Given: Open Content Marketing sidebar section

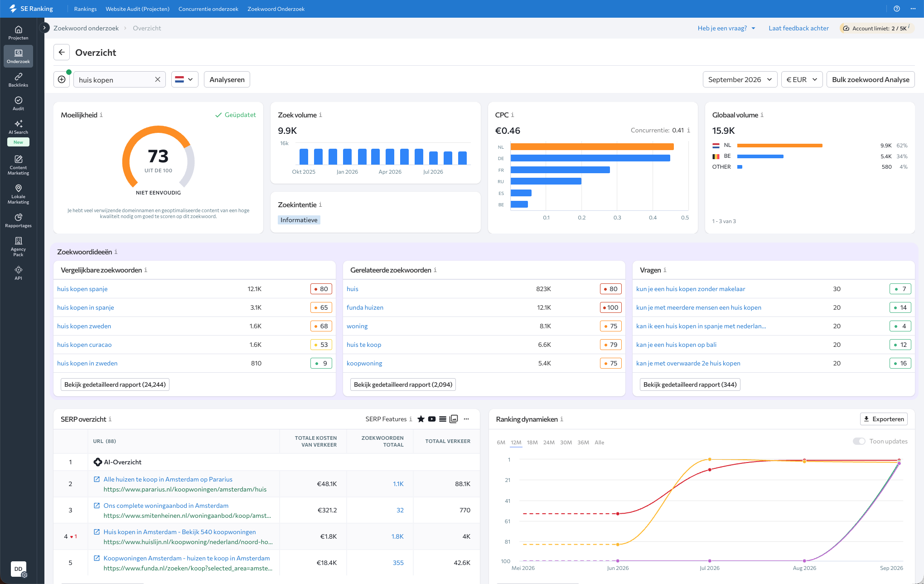Looking at the screenshot, I should (18, 165).
